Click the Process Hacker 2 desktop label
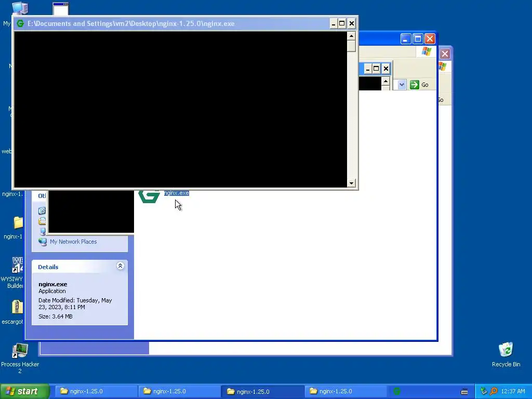The image size is (532, 399). tap(20, 367)
